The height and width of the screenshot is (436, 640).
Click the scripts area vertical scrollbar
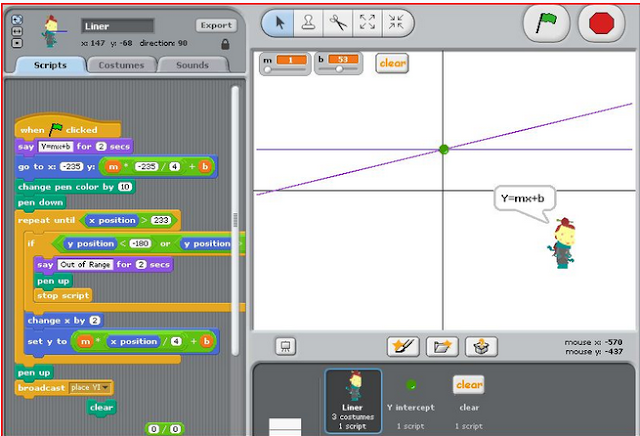(235, 220)
